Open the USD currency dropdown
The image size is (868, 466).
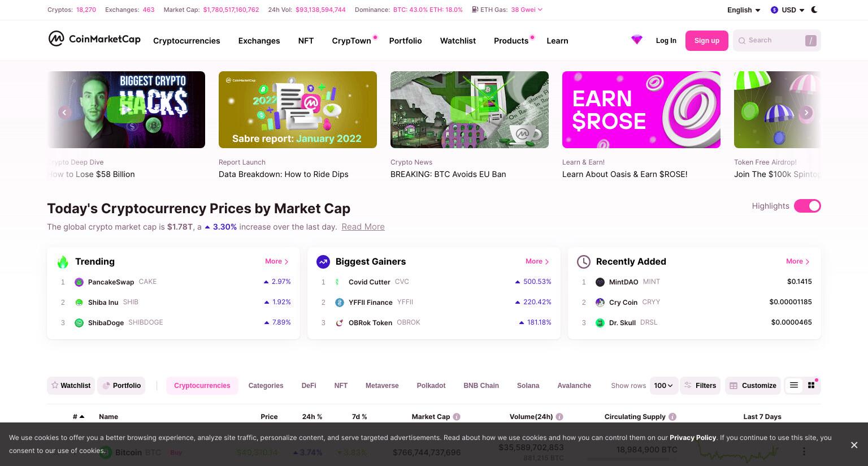tap(787, 10)
